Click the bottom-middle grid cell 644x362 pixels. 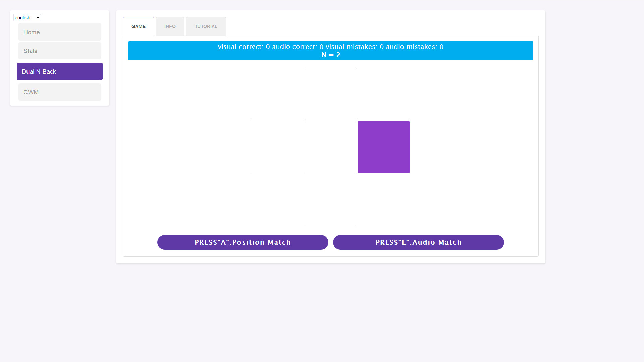pyautogui.click(x=330, y=200)
